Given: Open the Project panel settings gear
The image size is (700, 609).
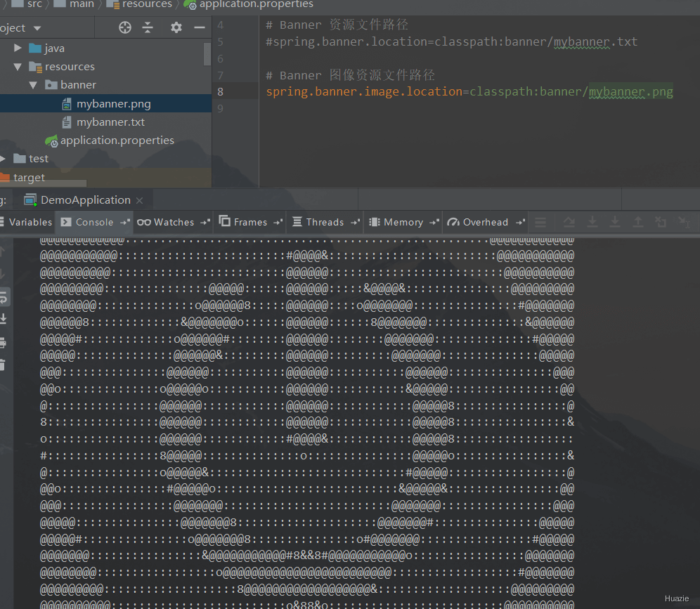Looking at the screenshot, I should coord(176,27).
